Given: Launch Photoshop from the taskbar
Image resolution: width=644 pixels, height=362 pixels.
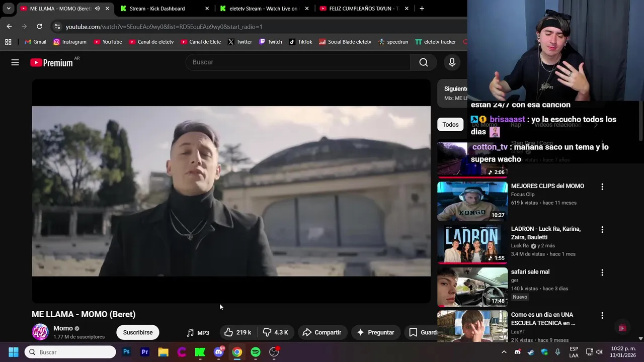Looking at the screenshot, I should click(126, 352).
